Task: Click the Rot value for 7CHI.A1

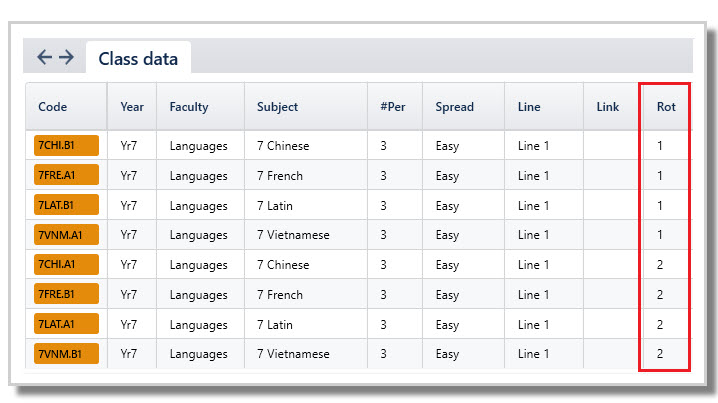Action: [660, 265]
